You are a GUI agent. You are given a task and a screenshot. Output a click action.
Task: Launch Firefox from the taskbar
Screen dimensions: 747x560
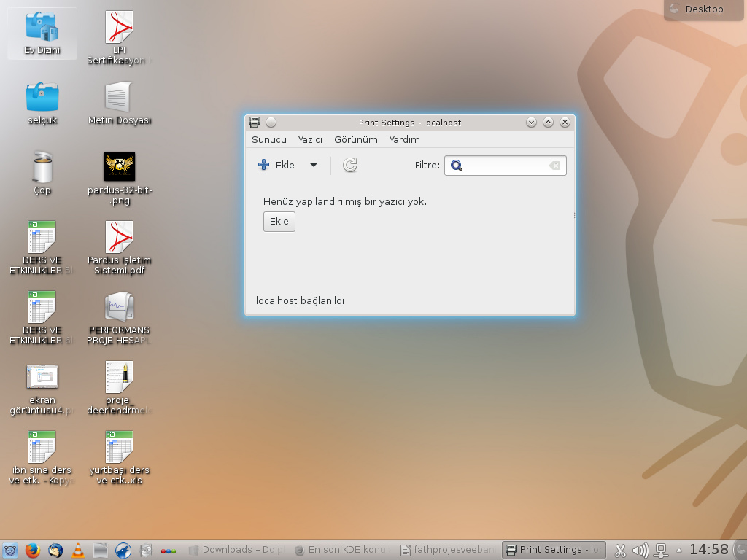pos(31,551)
